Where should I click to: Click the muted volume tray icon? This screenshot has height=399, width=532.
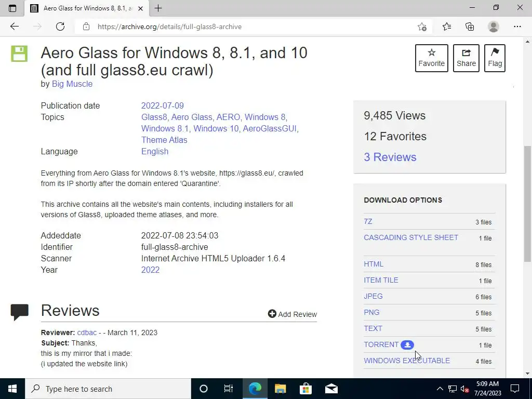click(464, 389)
